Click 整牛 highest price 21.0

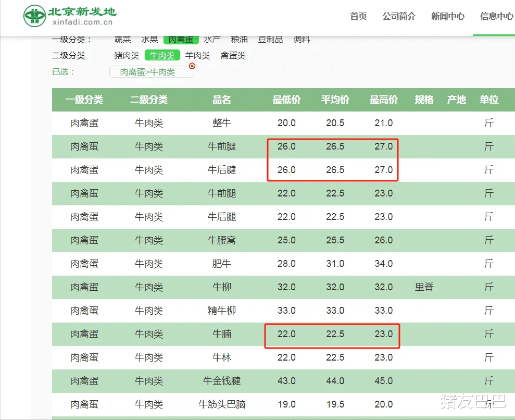pyautogui.click(x=384, y=123)
